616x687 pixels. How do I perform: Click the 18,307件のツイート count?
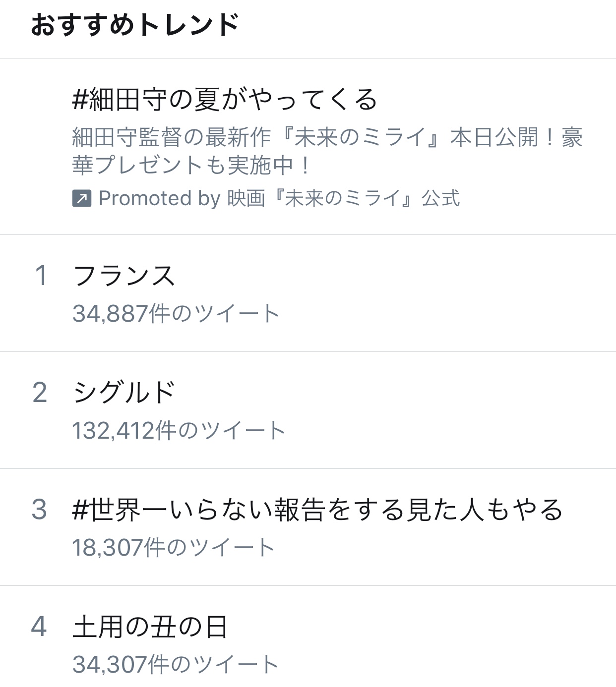(174, 548)
